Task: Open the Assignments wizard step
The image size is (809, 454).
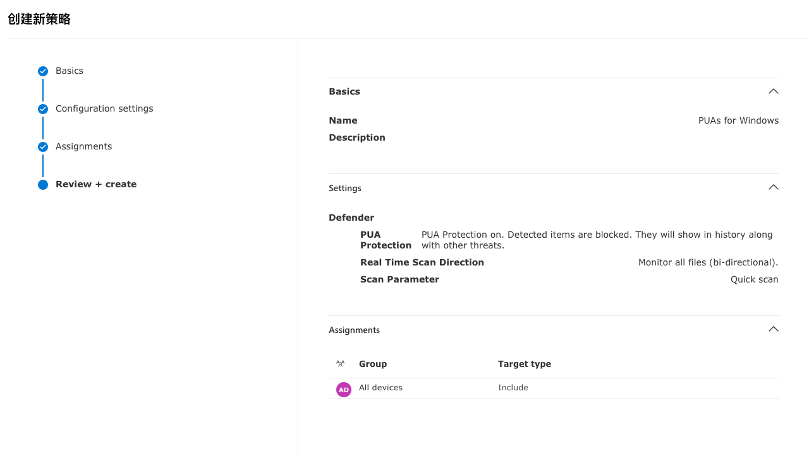Action: tap(84, 146)
